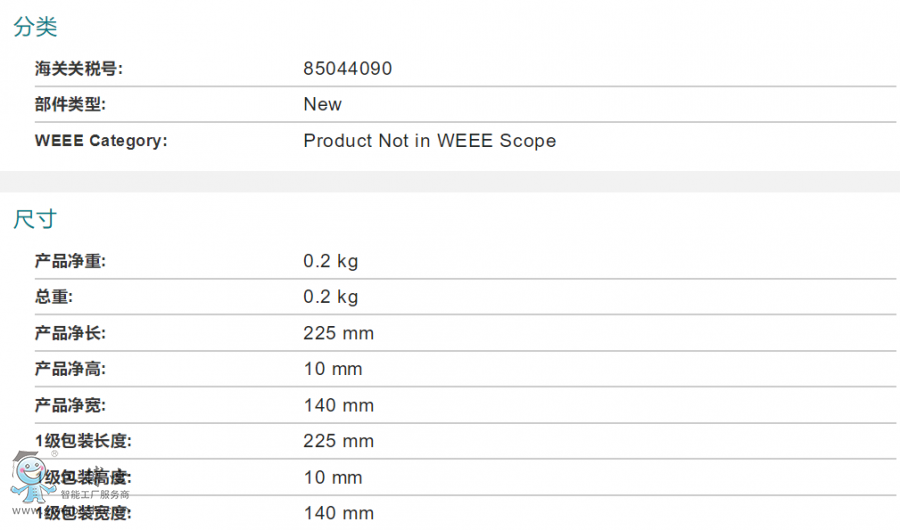Image resolution: width=900 pixels, height=530 pixels.
Task: Select the part type value New
Action: coord(322,105)
